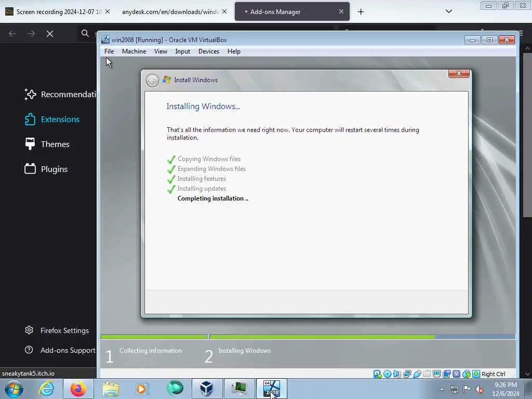532x399 pixels.
Task: Click the shared folders indicator in VirtualBox status bar
Action: (427, 374)
